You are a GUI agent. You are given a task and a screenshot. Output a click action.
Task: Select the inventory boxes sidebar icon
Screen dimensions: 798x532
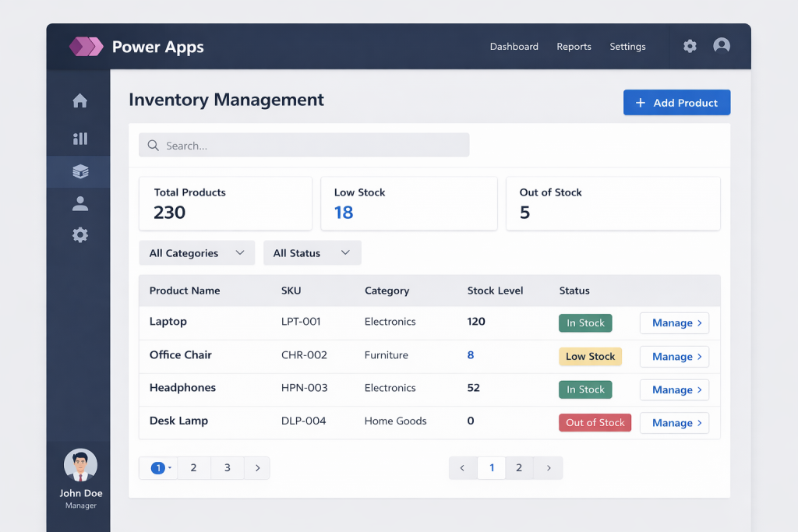[79, 171]
